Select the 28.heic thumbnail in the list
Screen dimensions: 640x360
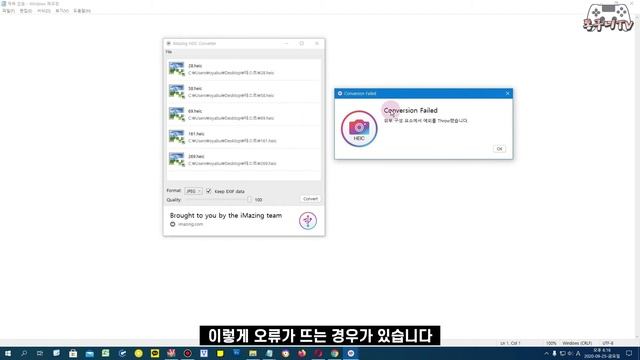176,69
